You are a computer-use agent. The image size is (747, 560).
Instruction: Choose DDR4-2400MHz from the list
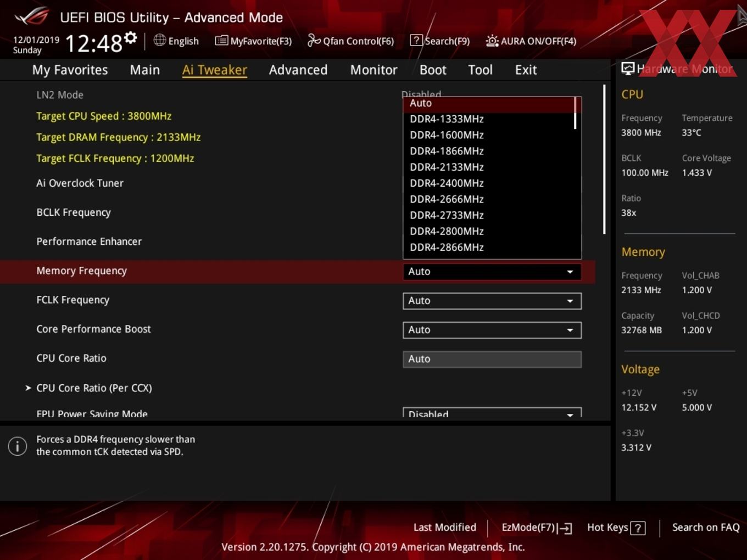[489, 183]
